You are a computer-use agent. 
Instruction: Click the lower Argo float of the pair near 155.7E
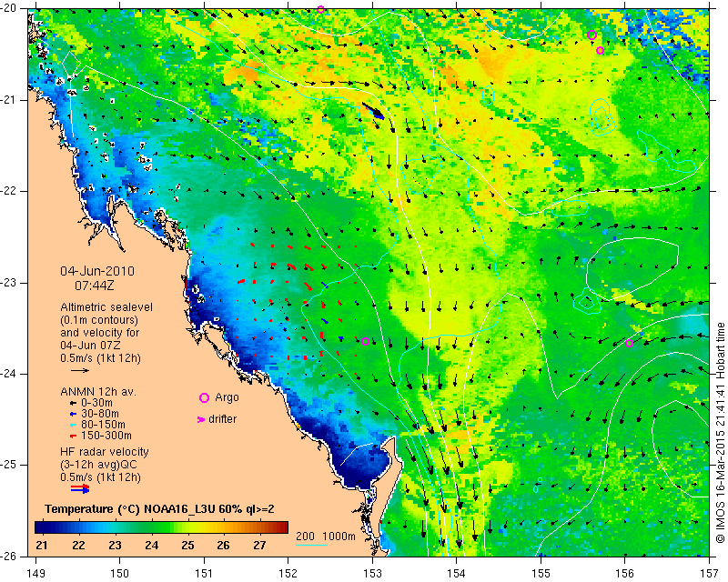(x=600, y=50)
